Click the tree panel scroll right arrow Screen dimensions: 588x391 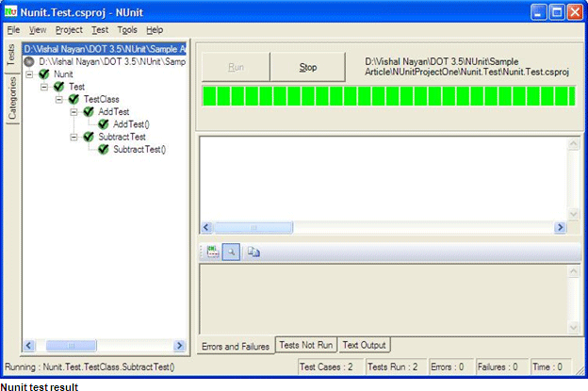180,346
